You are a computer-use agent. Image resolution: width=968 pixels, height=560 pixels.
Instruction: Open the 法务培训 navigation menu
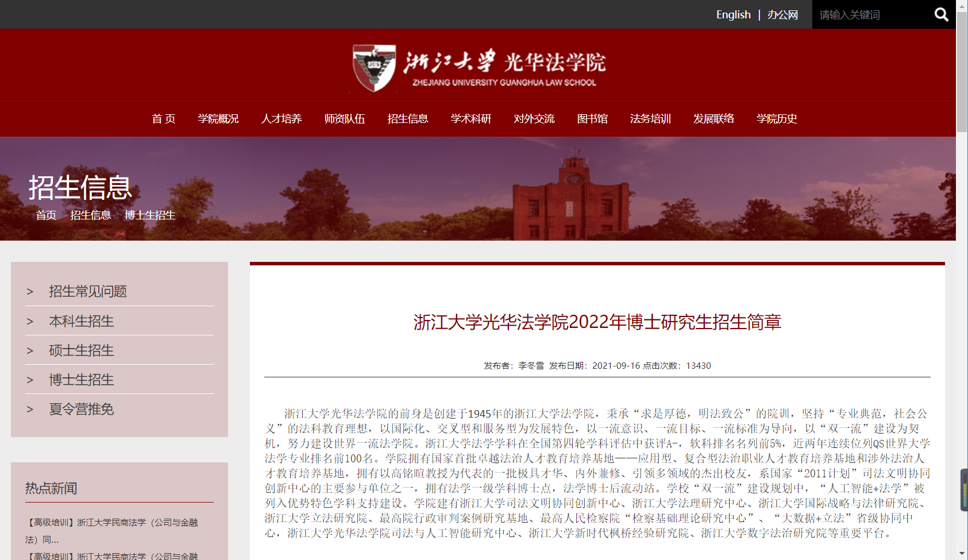[x=651, y=119]
